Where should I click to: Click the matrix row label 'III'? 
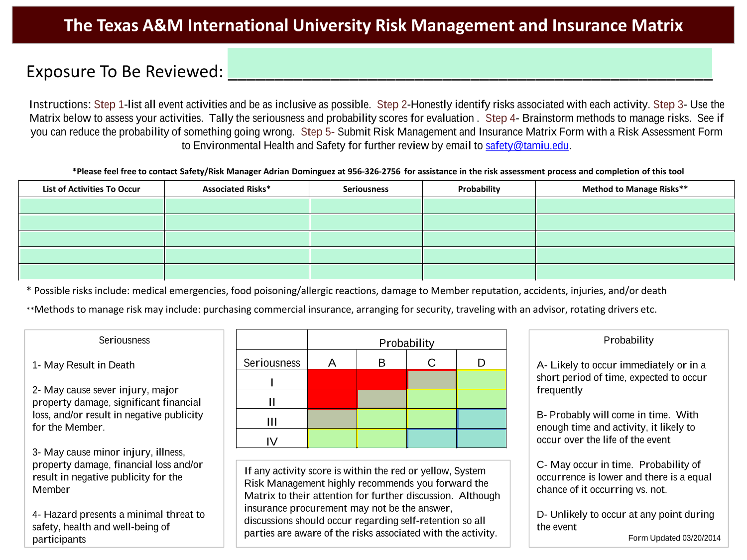[272, 422]
